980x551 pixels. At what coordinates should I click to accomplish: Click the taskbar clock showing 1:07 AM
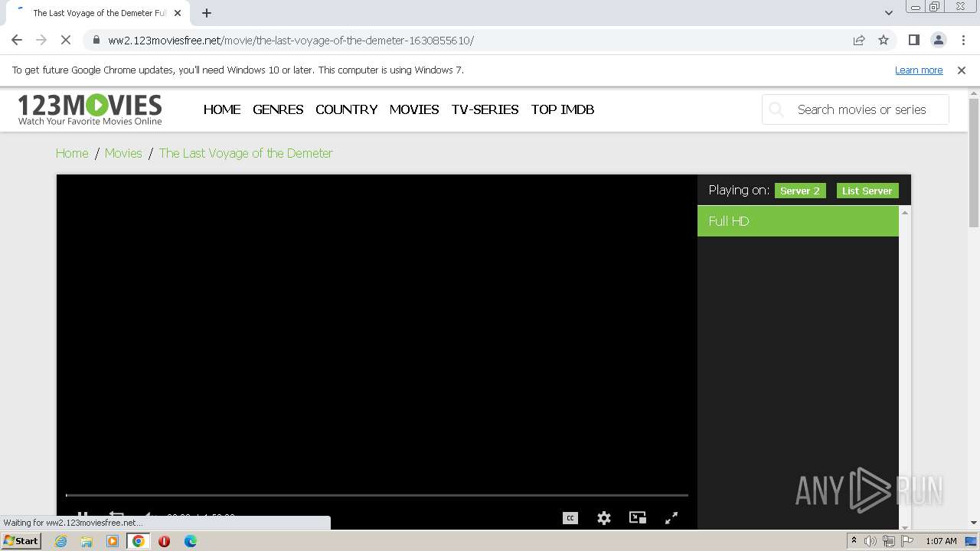click(941, 541)
